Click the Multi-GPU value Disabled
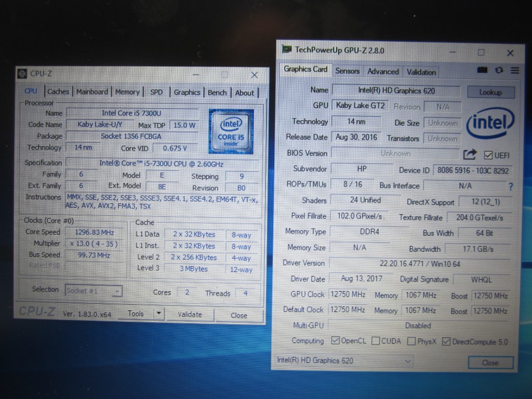532x399 pixels. 418,326
